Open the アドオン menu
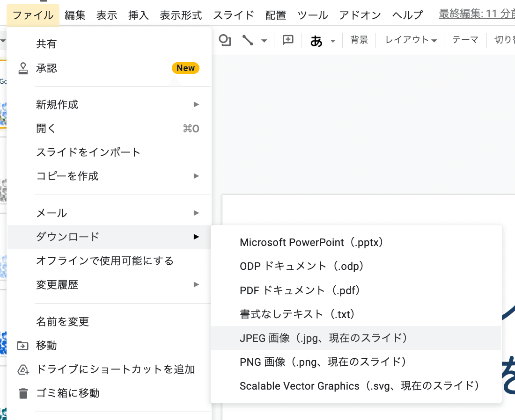The image size is (515, 420). pos(360,15)
